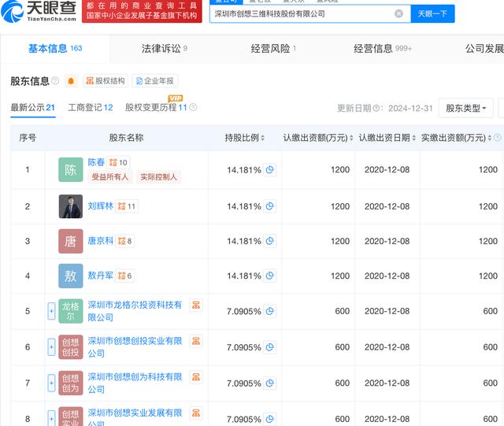This screenshot has width=504, height=426.
Task: Click equity structure icon beside 深圳市创想创投实业有限公司
Action: pos(195,341)
